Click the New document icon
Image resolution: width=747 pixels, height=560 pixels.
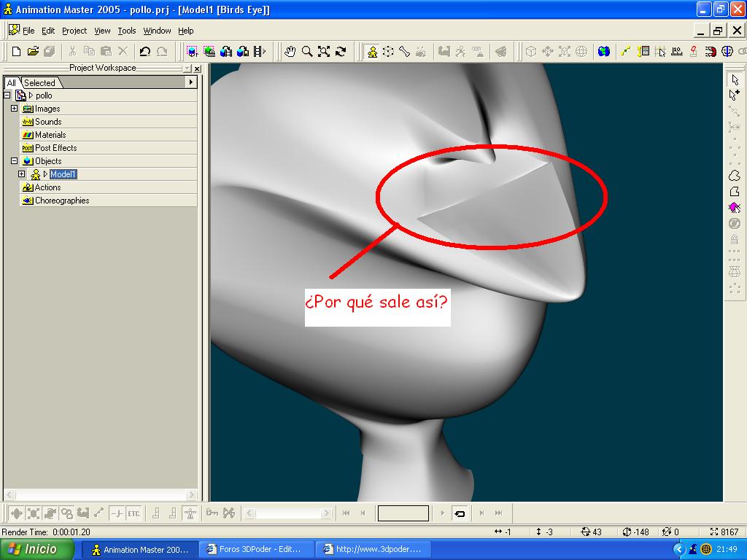pos(16,52)
